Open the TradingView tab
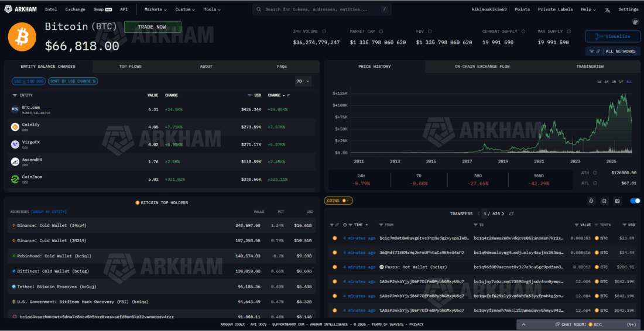 590,67
